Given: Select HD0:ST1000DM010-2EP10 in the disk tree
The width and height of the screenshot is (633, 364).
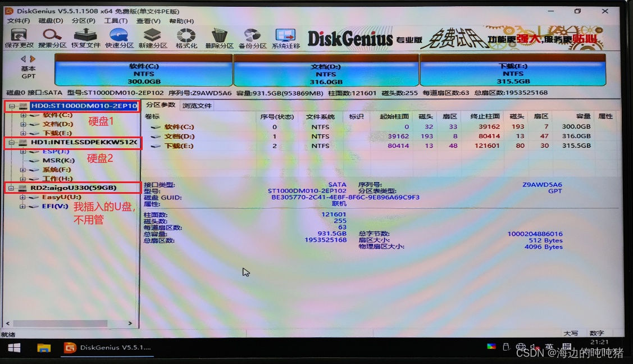Looking at the screenshot, I should point(84,106).
